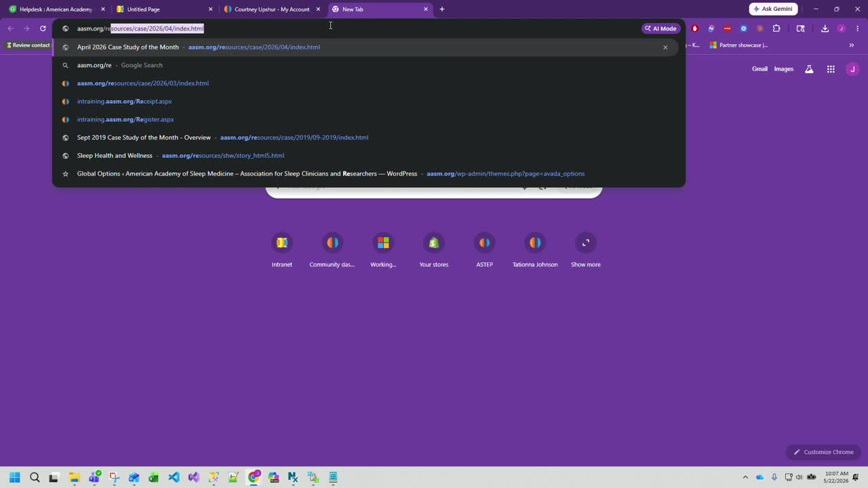
Task: Click the Ask Gemini button
Action: coord(773,9)
